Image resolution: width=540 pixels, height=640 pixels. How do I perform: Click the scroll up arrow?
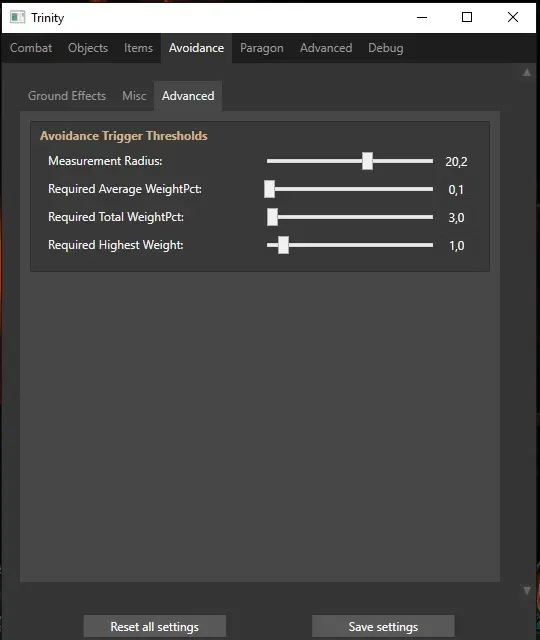[x=527, y=73]
